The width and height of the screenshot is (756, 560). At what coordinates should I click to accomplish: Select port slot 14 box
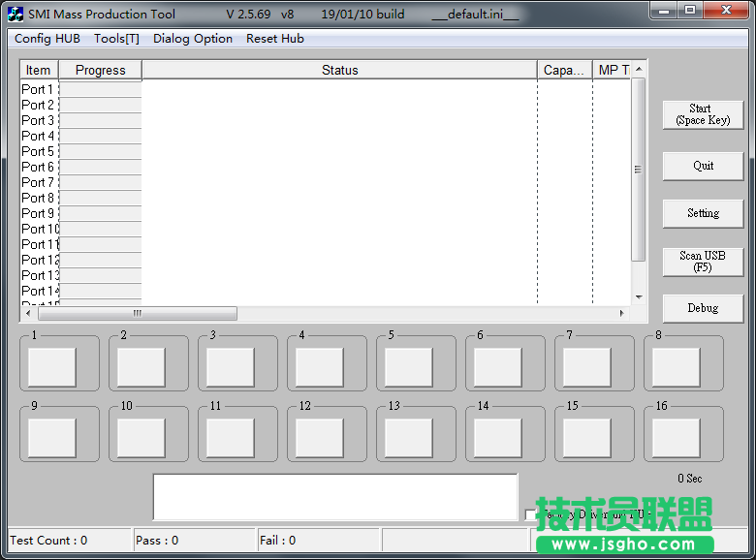(498, 438)
